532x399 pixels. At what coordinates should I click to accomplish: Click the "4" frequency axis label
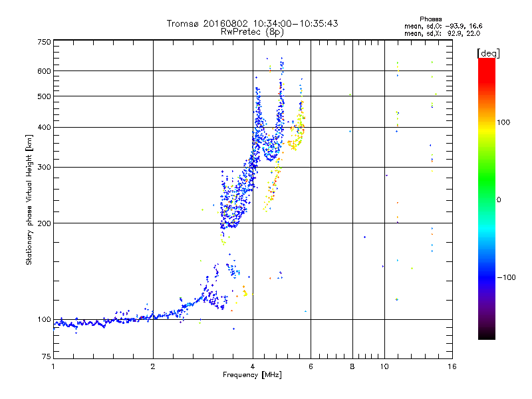pyautogui.click(x=253, y=366)
